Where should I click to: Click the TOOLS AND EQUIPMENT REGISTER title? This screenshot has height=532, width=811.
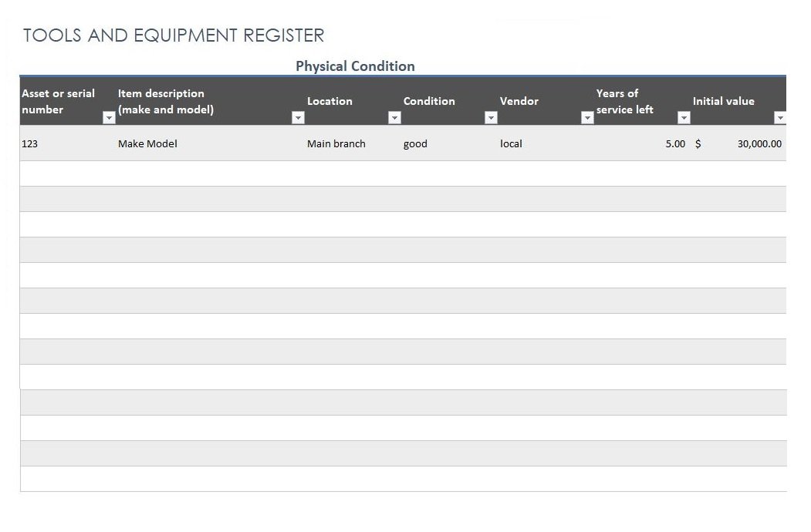(x=174, y=35)
